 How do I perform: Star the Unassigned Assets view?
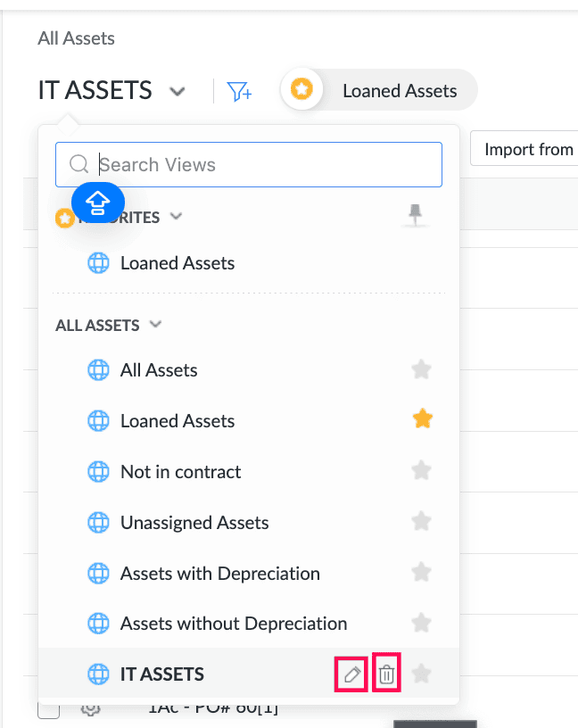pyautogui.click(x=422, y=522)
